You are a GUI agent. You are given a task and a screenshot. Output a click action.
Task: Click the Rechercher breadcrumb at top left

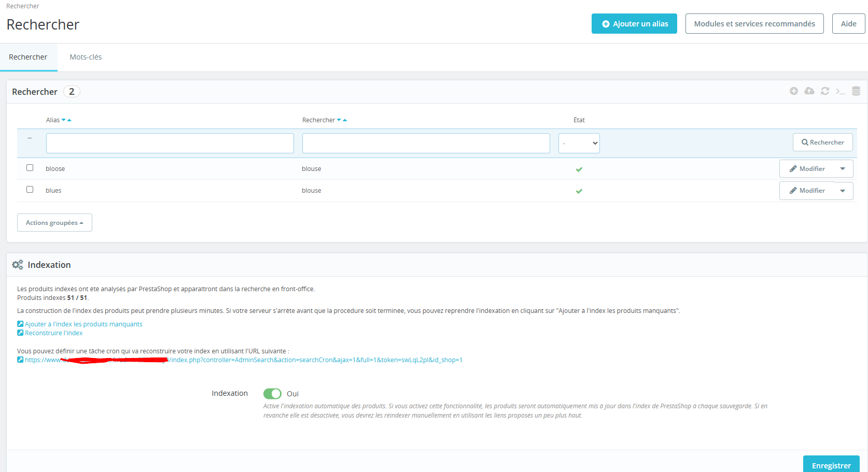pos(23,6)
